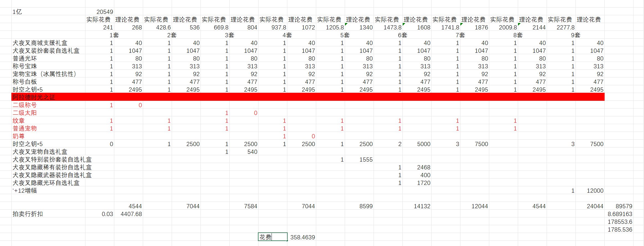
Task: Click the subtotal cell 8599
Action: (359, 206)
